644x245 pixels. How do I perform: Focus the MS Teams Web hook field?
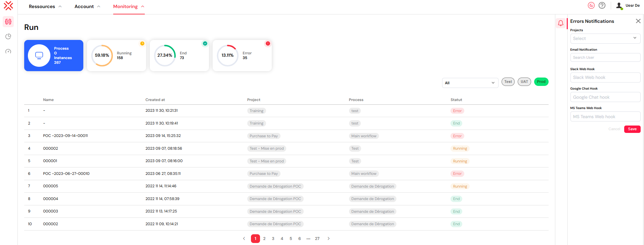point(605,116)
